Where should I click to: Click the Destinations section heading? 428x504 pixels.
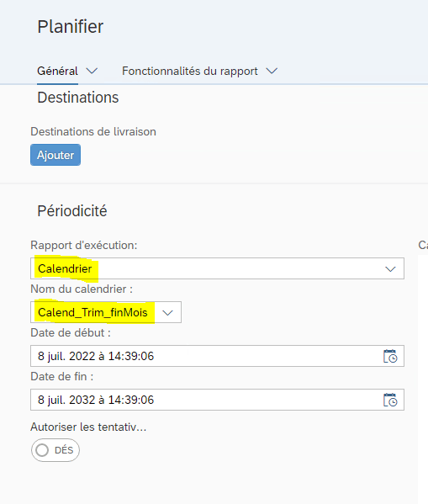(x=78, y=98)
